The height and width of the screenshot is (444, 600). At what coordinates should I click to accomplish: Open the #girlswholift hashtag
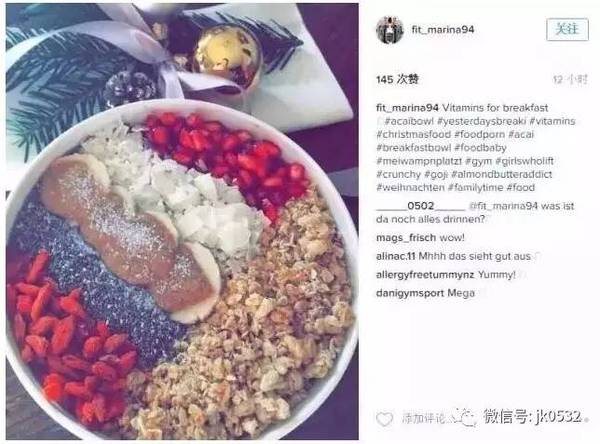(x=524, y=161)
